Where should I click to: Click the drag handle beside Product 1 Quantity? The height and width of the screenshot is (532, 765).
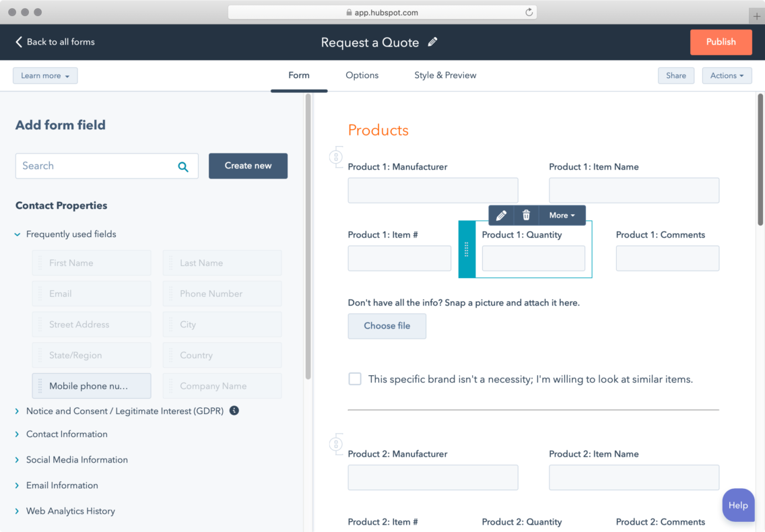point(467,249)
